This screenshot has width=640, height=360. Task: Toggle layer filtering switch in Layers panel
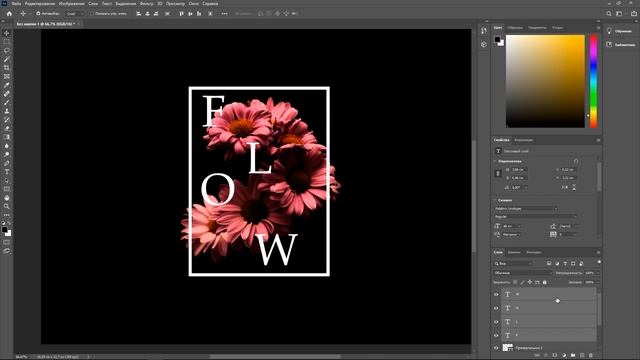tap(599, 262)
